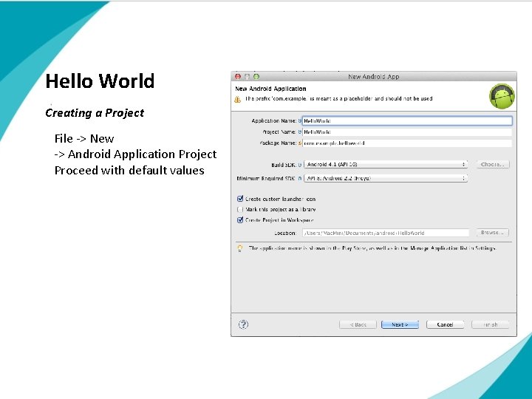Screen dimensions: 532x399
Task: Click the green zoom window button
Action: (x=256, y=77)
